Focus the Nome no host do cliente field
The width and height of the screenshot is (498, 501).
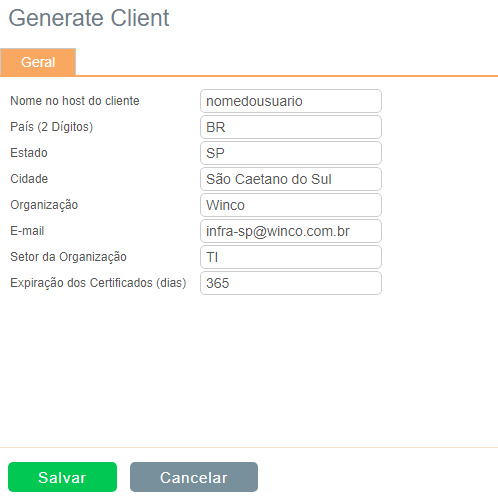[291, 101]
